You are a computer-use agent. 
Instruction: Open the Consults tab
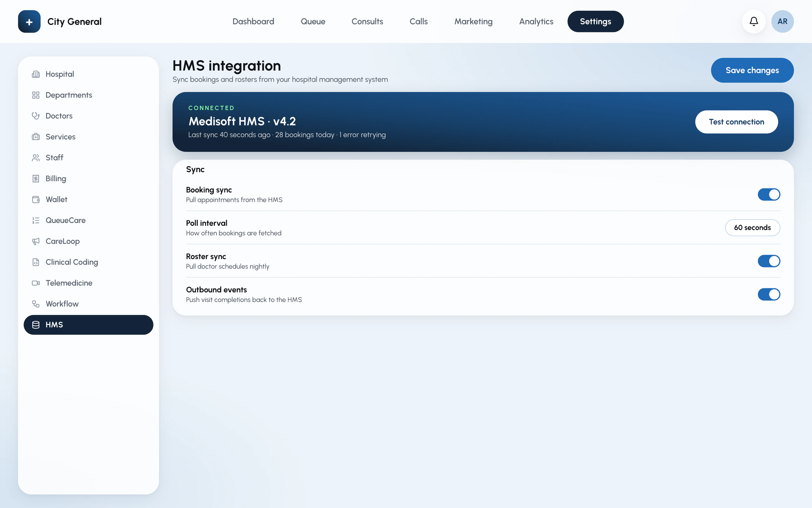tap(367, 22)
